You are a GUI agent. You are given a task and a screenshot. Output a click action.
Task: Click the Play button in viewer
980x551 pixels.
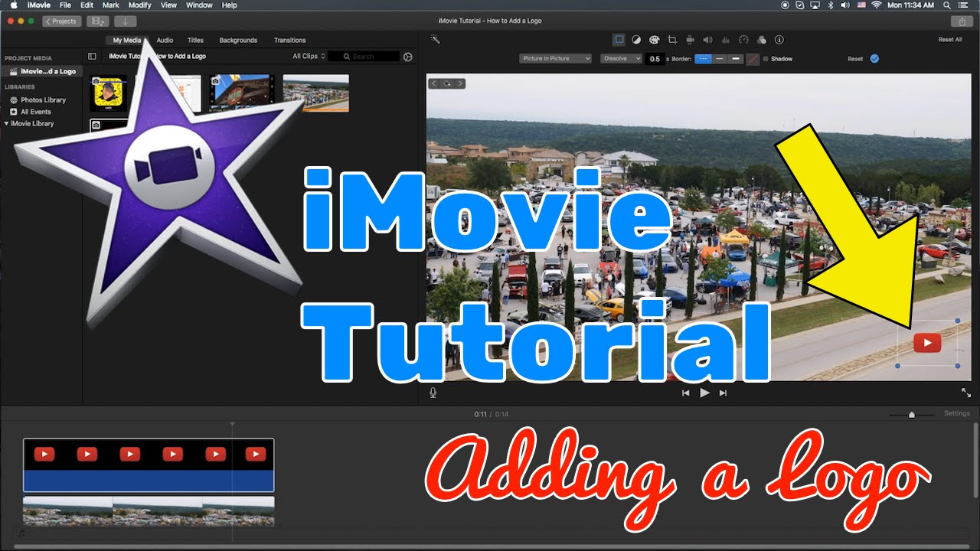pos(704,393)
